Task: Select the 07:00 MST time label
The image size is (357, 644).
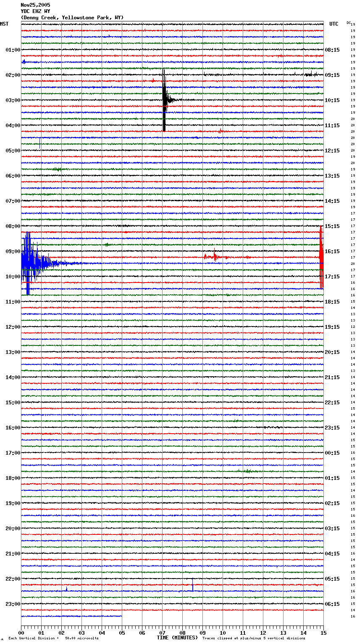Action: point(13,201)
